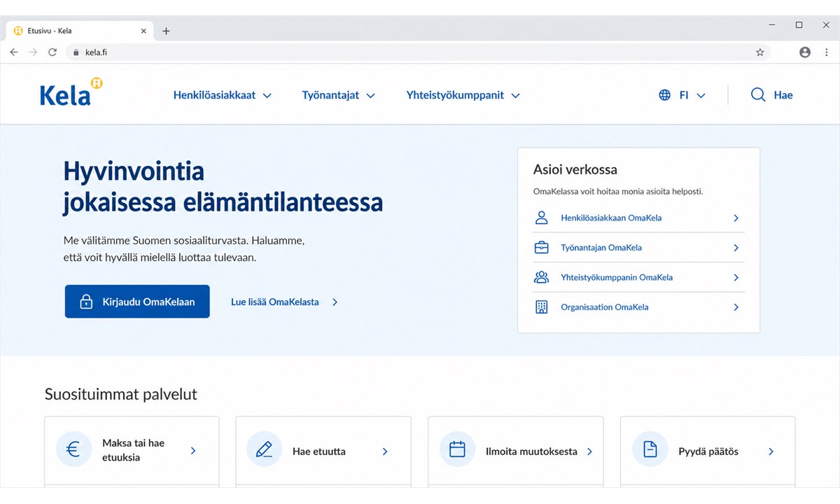This screenshot has width=840, height=504.
Task: Expand the Työnantajat menu chevron
Action: (x=371, y=96)
